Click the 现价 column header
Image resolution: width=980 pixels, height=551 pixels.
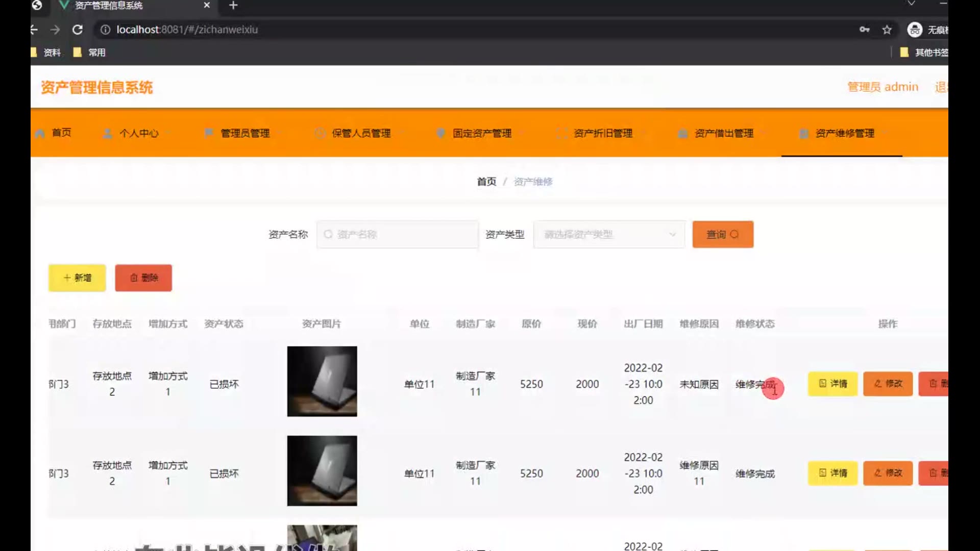(x=587, y=324)
